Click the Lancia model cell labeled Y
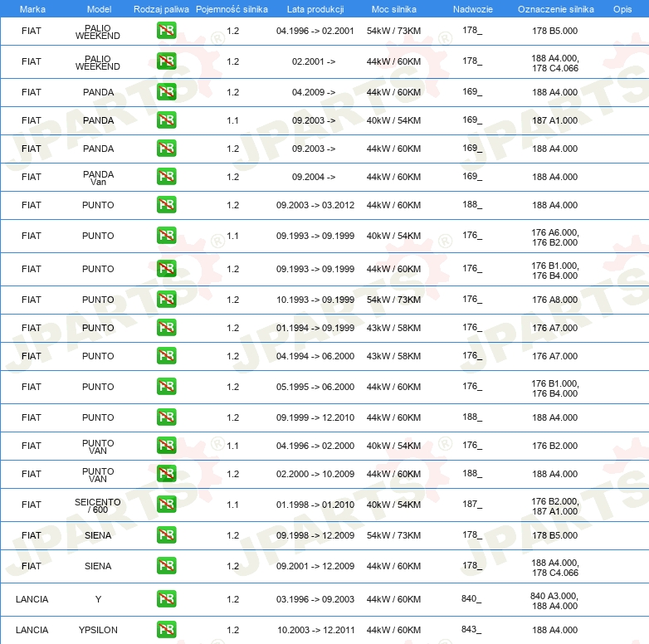 pos(98,599)
